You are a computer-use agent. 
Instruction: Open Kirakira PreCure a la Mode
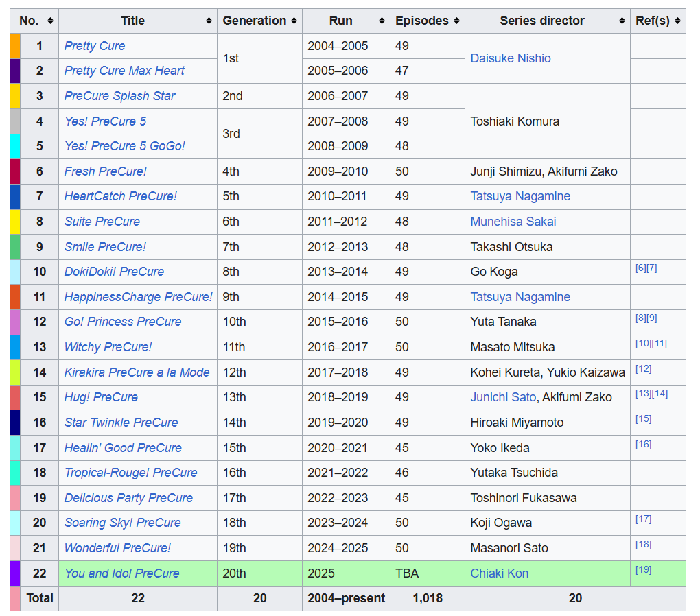pyautogui.click(x=137, y=372)
